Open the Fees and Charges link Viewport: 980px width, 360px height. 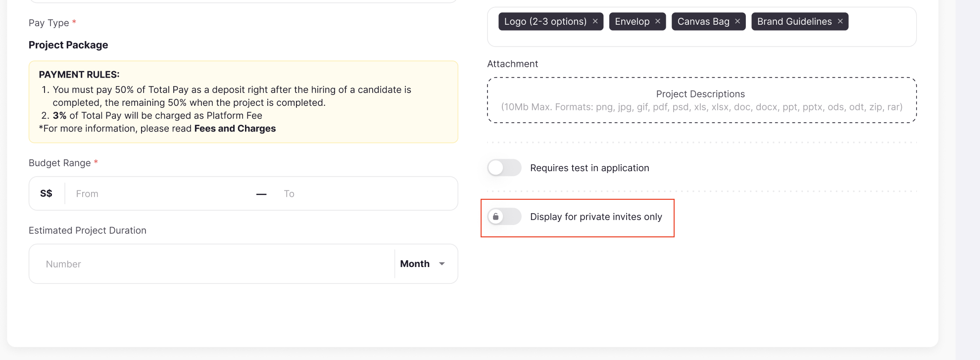tap(235, 129)
